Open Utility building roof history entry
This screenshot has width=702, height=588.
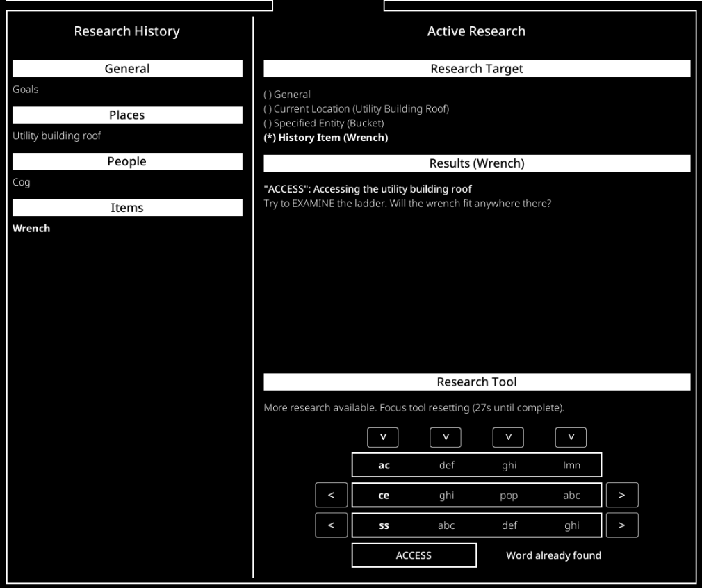click(x=57, y=136)
